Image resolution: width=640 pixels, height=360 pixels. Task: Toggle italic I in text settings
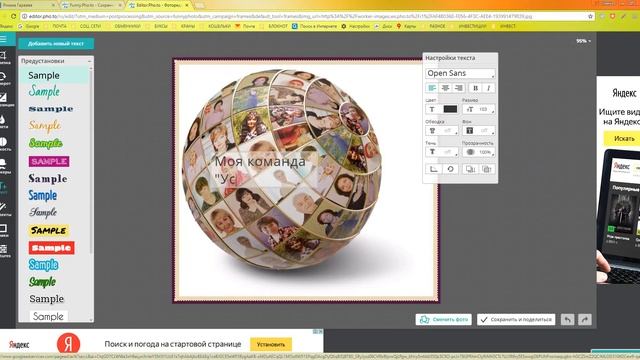tap(489, 88)
